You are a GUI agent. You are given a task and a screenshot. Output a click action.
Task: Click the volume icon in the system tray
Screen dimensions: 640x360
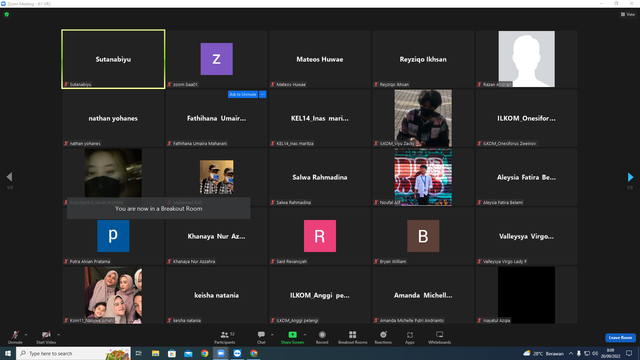[x=595, y=353]
